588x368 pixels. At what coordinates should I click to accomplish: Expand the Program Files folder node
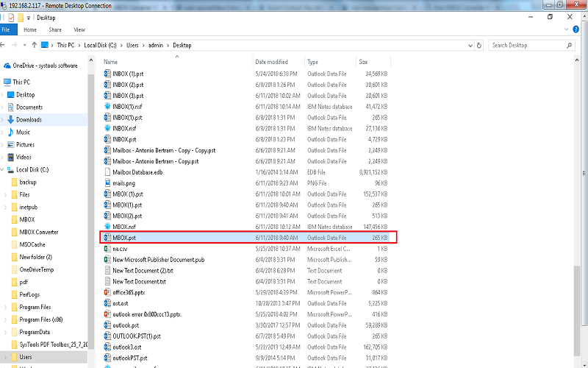5,307
